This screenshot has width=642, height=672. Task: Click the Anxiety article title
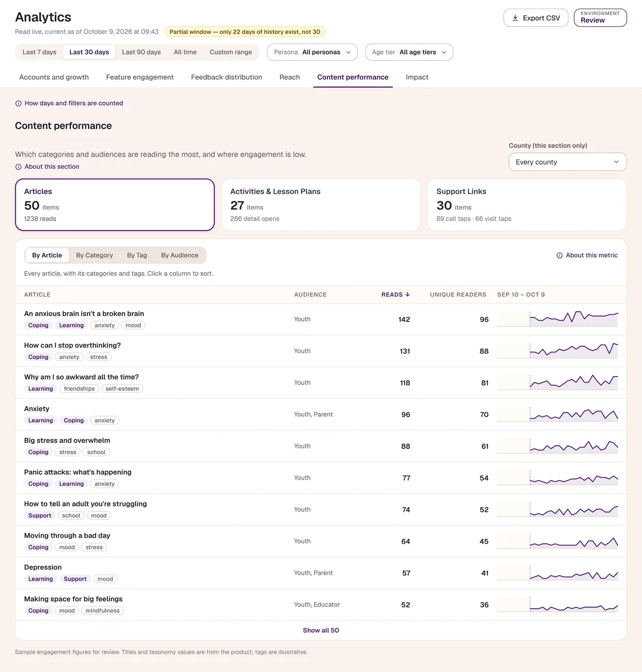(37, 409)
